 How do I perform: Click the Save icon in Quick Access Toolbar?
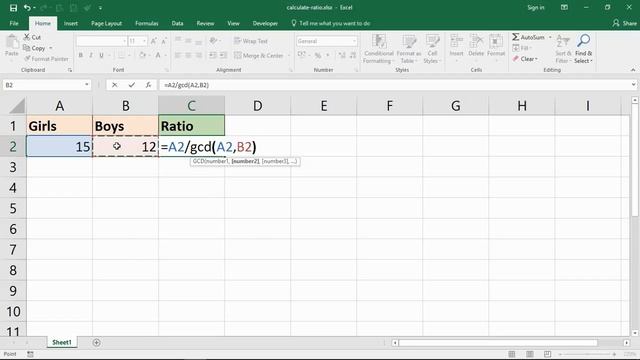(13, 8)
